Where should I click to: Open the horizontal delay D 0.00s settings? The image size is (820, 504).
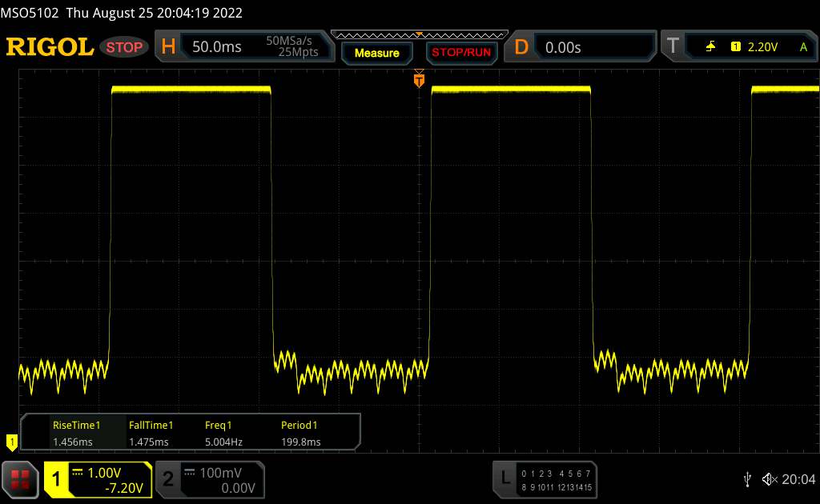click(581, 47)
